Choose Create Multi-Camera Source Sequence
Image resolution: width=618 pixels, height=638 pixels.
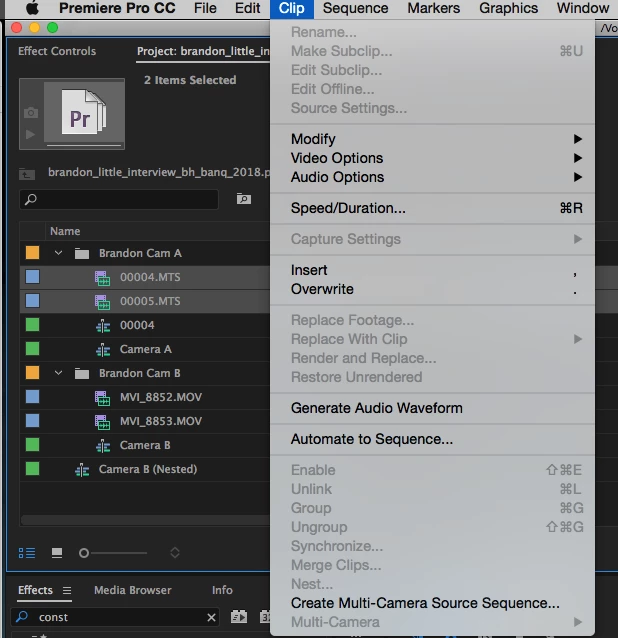(x=432, y=603)
